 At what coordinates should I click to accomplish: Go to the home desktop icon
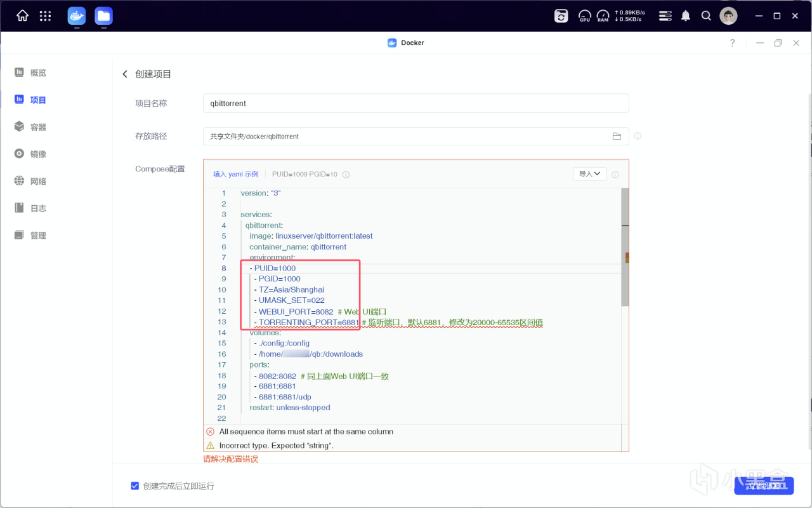[x=22, y=16]
